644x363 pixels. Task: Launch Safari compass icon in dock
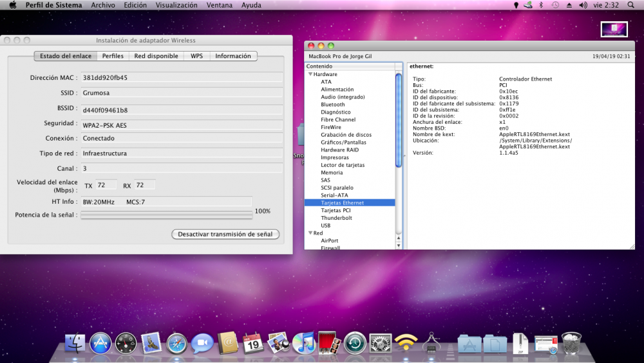pos(176,343)
